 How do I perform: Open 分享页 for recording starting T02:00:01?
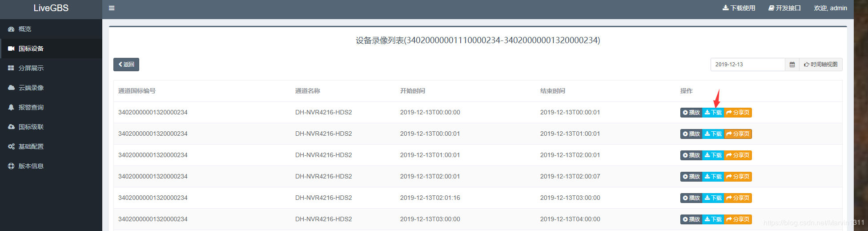coord(738,177)
